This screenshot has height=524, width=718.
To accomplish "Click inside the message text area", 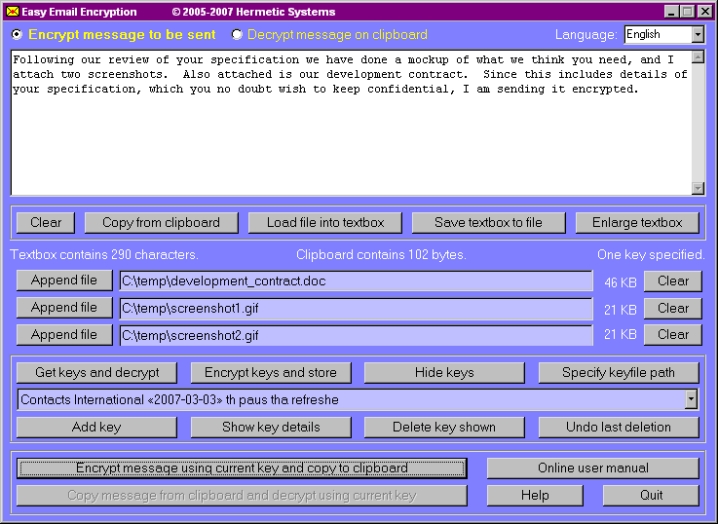I will tap(350, 140).
